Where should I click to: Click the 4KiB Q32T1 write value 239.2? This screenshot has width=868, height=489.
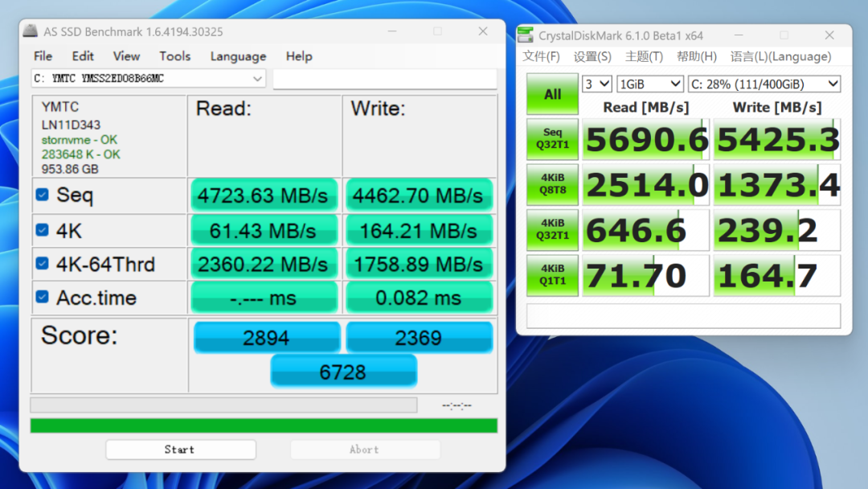click(x=776, y=230)
